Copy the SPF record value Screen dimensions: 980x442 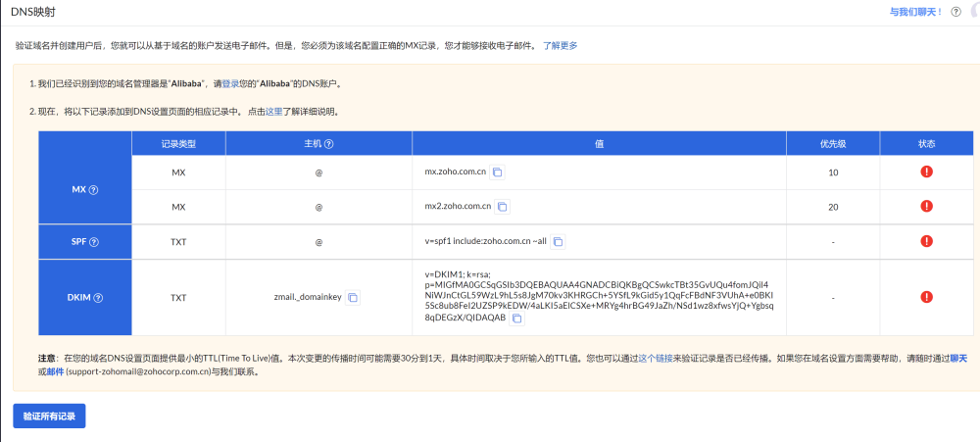tap(558, 241)
